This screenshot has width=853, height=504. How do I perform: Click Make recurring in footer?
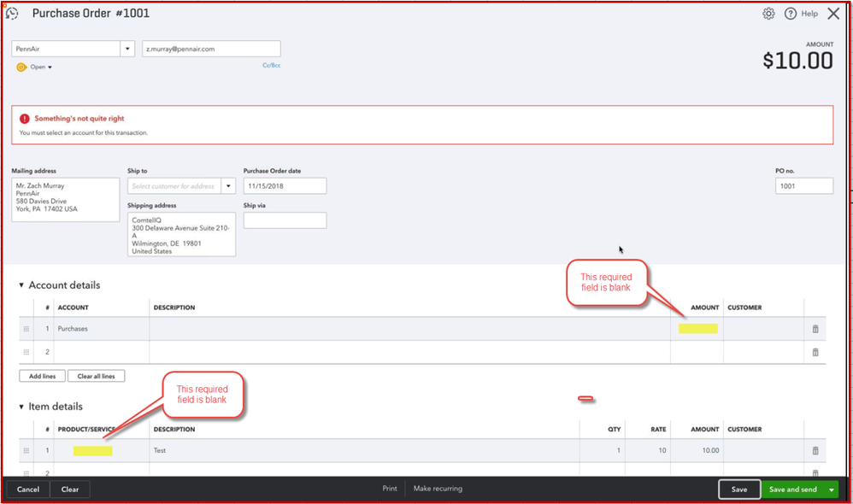pyautogui.click(x=438, y=489)
